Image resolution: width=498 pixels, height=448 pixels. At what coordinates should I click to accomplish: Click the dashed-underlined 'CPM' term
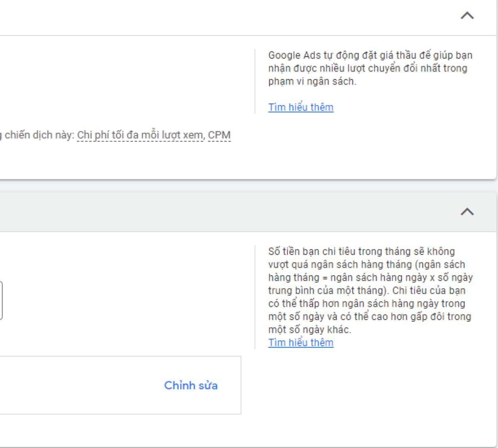[219, 135]
